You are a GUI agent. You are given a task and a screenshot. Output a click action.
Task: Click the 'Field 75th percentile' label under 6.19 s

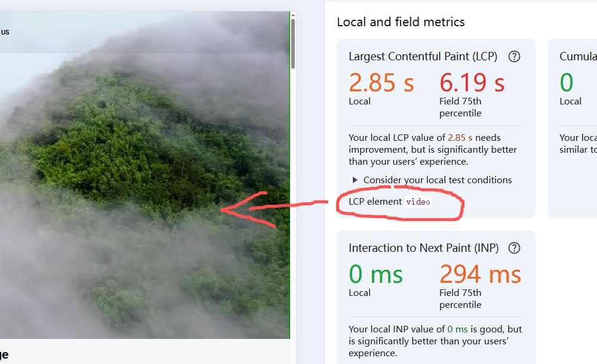460,107
